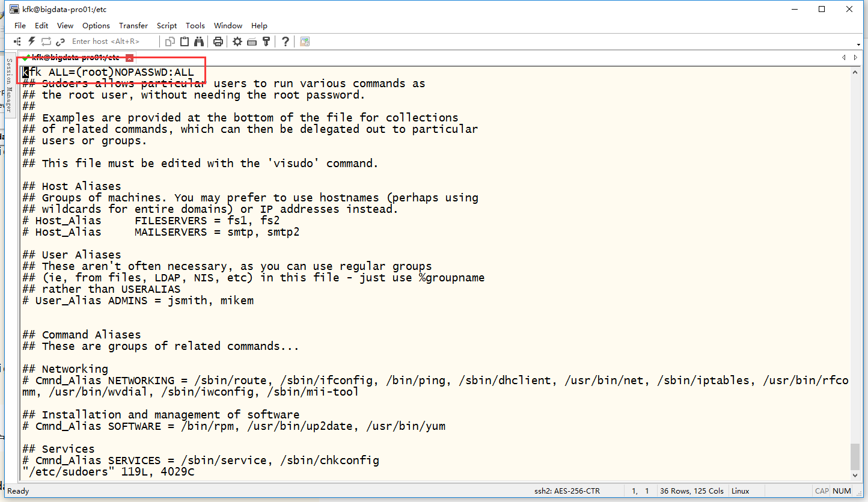Open the Tools menu
The image size is (868, 502).
tap(195, 25)
